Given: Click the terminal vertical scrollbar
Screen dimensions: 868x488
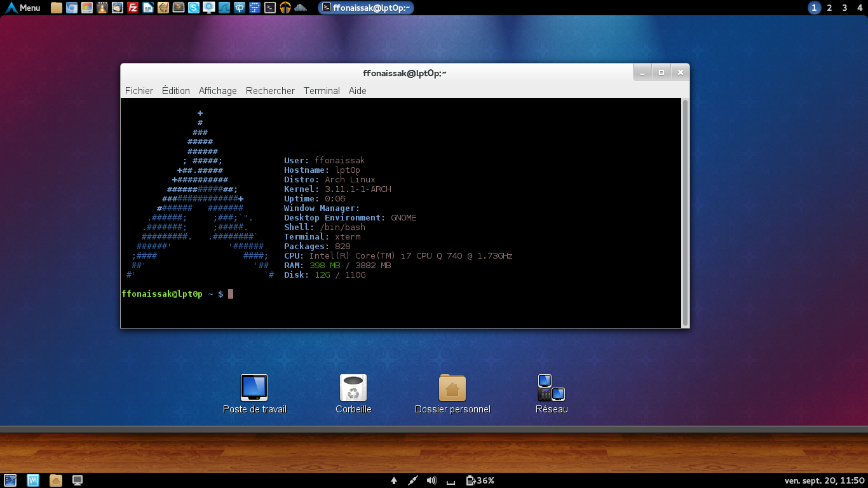Looking at the screenshot, I should coord(685,212).
